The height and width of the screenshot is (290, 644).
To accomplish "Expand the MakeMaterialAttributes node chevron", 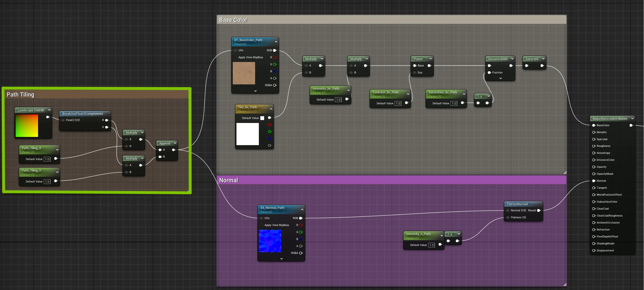I will (632, 118).
